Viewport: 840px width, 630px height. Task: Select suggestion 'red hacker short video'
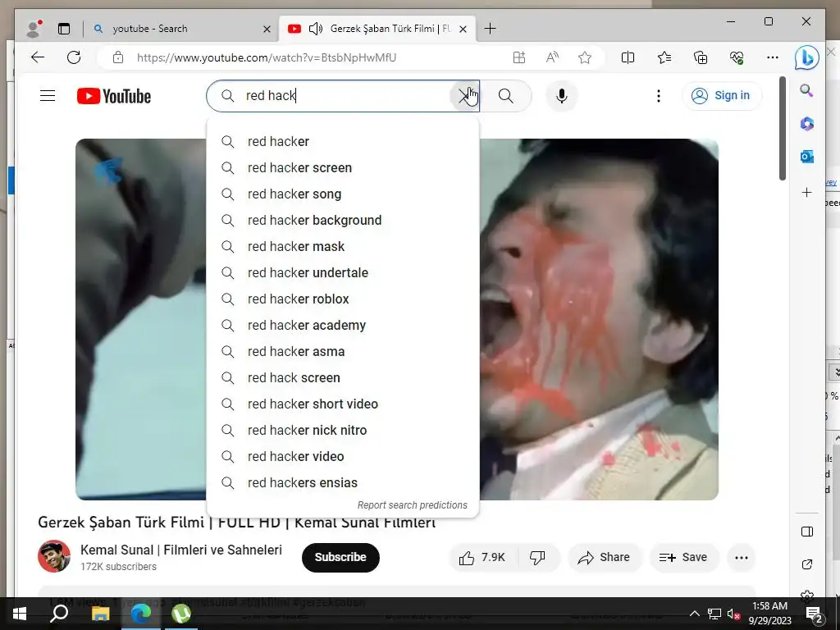[343, 404]
